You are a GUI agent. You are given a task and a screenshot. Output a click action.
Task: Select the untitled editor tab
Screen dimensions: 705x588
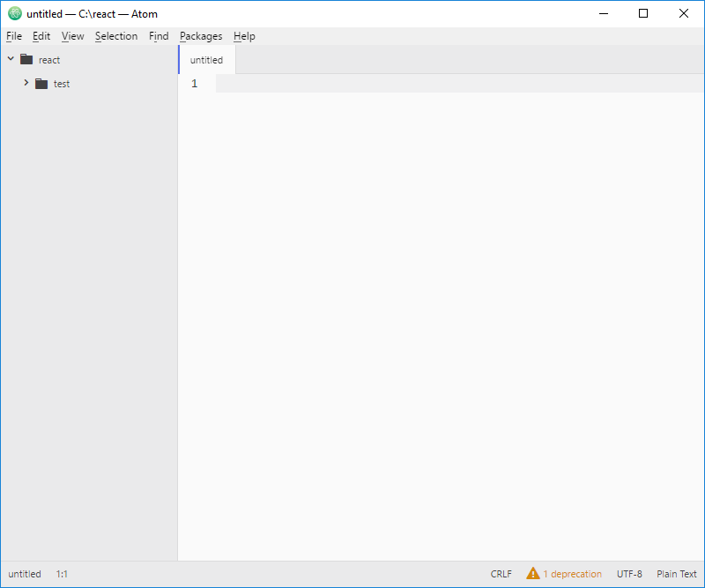(x=207, y=60)
